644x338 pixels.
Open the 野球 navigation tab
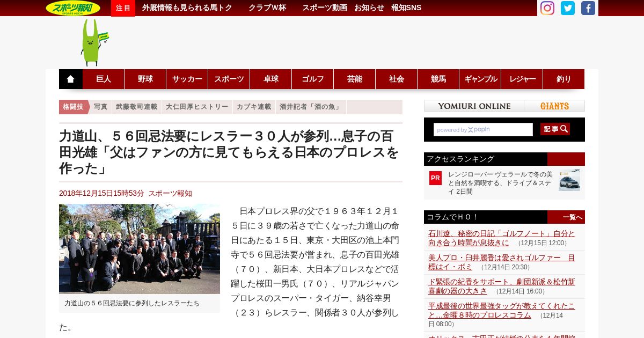(145, 79)
